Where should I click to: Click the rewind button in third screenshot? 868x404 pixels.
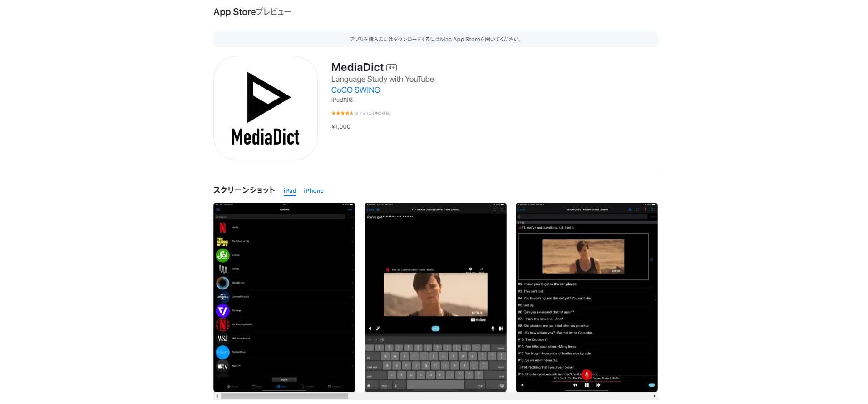pyautogui.click(x=575, y=385)
